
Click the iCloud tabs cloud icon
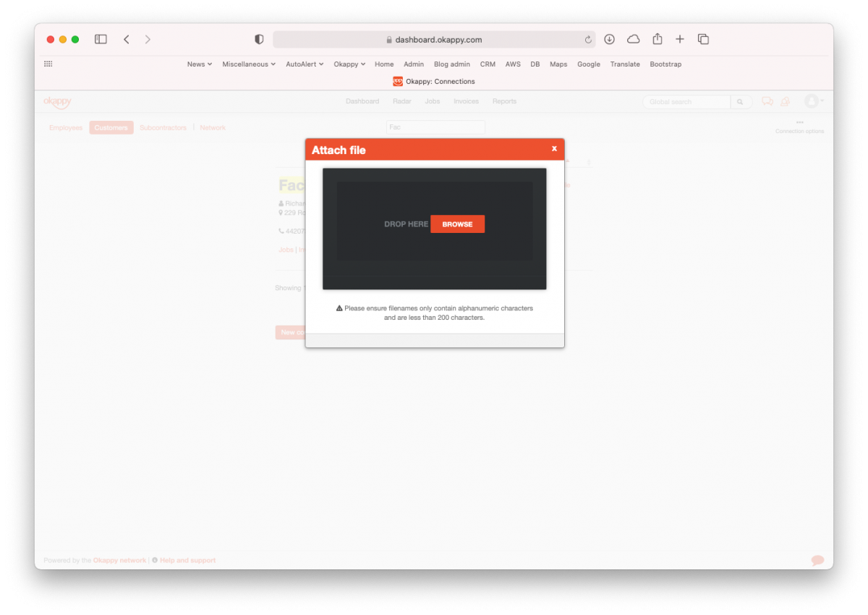633,39
